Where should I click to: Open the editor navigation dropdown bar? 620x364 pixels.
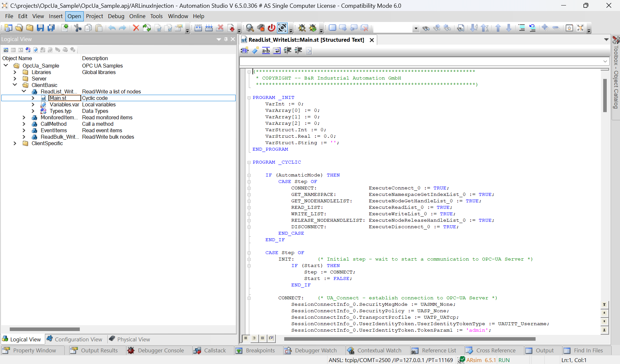point(605,61)
